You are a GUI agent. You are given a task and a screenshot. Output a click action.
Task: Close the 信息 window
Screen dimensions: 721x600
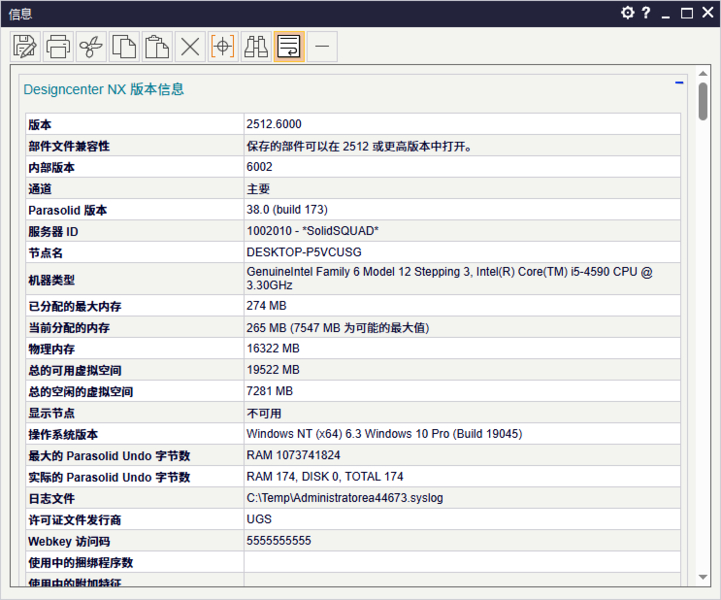pos(708,12)
